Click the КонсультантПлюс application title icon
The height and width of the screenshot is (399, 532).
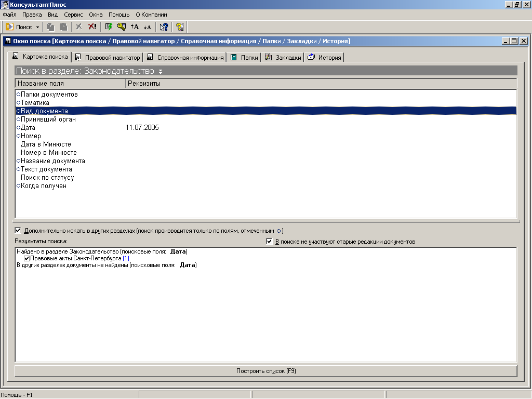coord(5,4)
